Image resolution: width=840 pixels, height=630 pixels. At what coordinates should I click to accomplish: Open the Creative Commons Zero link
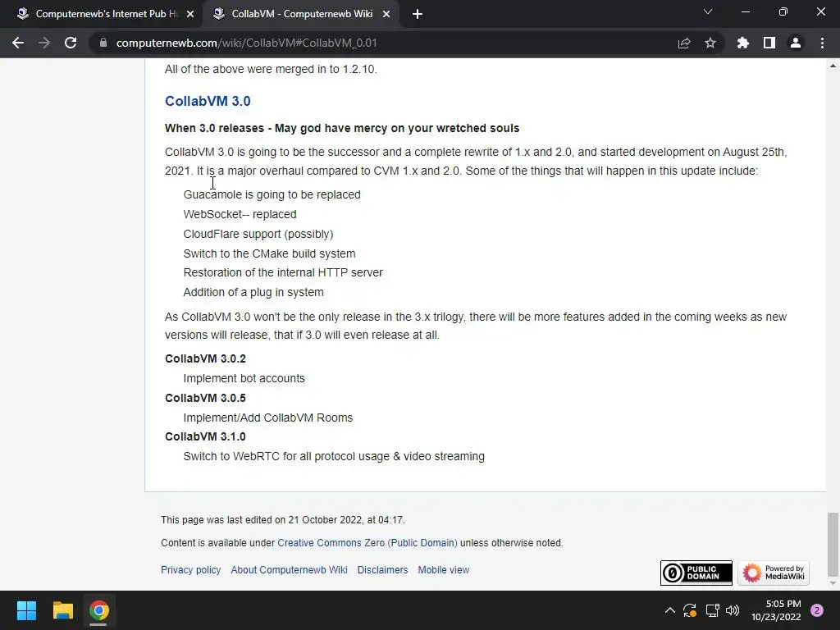pyautogui.click(x=367, y=543)
